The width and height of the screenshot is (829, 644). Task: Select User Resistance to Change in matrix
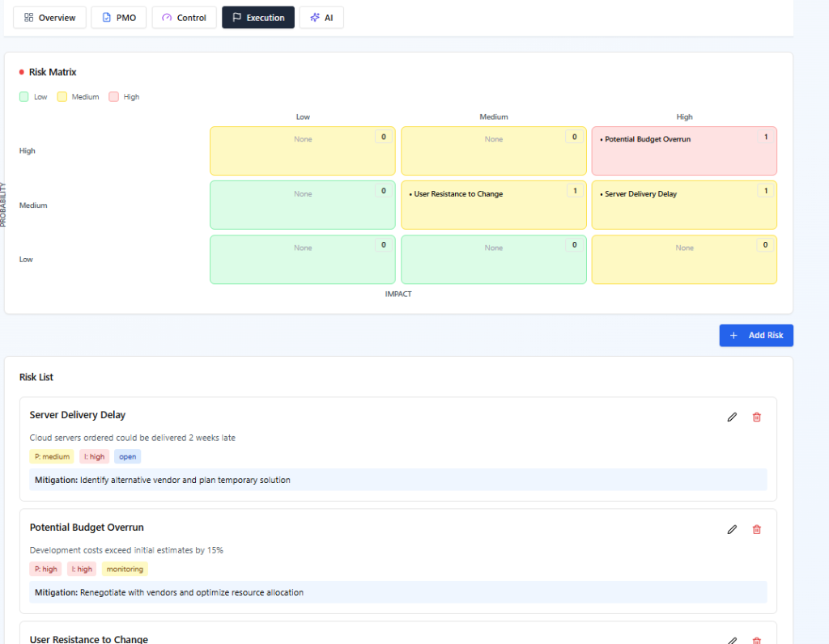458,194
